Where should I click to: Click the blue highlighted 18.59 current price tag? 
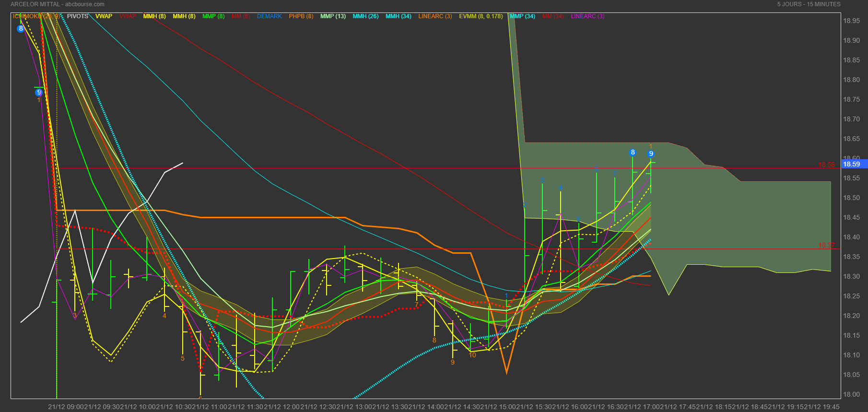coord(851,164)
